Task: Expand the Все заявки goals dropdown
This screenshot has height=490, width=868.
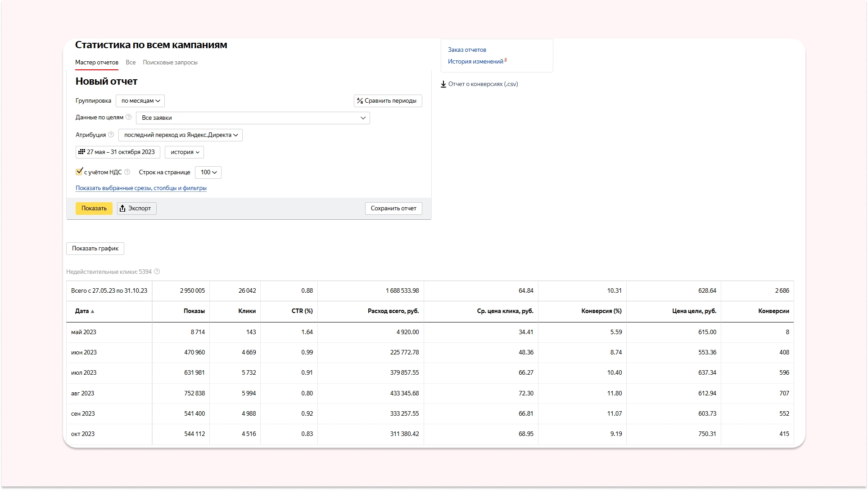Action: tap(253, 118)
